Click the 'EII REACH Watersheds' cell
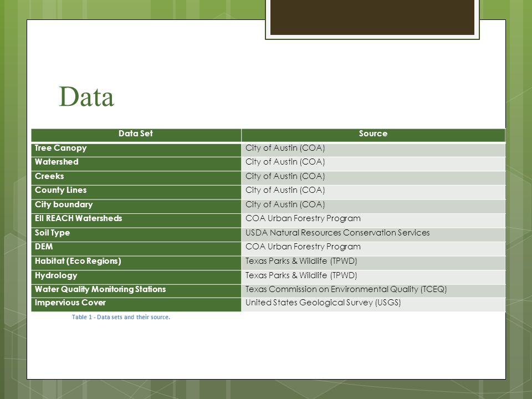 pyautogui.click(x=136, y=221)
